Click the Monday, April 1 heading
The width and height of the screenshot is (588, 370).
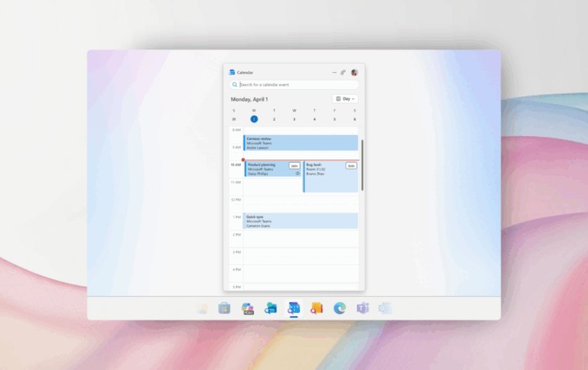click(249, 99)
